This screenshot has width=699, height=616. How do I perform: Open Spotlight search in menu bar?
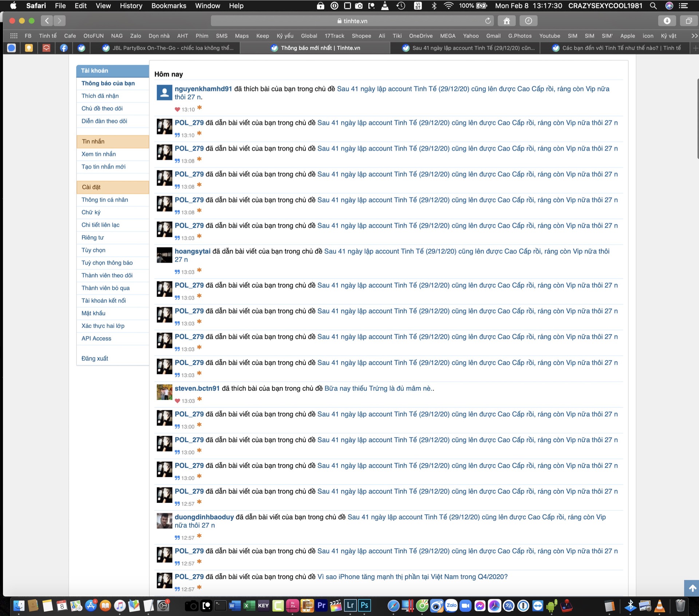click(653, 6)
